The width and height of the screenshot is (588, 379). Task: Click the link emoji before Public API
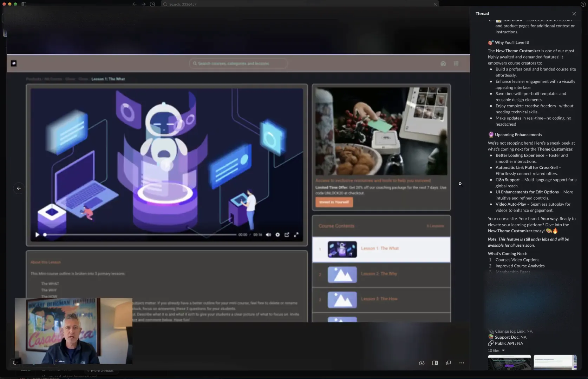pos(491,343)
